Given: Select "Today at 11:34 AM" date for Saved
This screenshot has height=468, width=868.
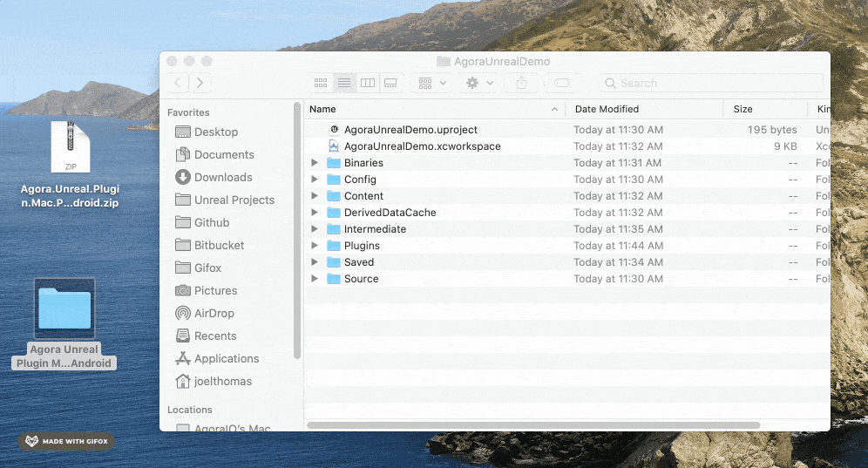Looking at the screenshot, I should [x=618, y=262].
